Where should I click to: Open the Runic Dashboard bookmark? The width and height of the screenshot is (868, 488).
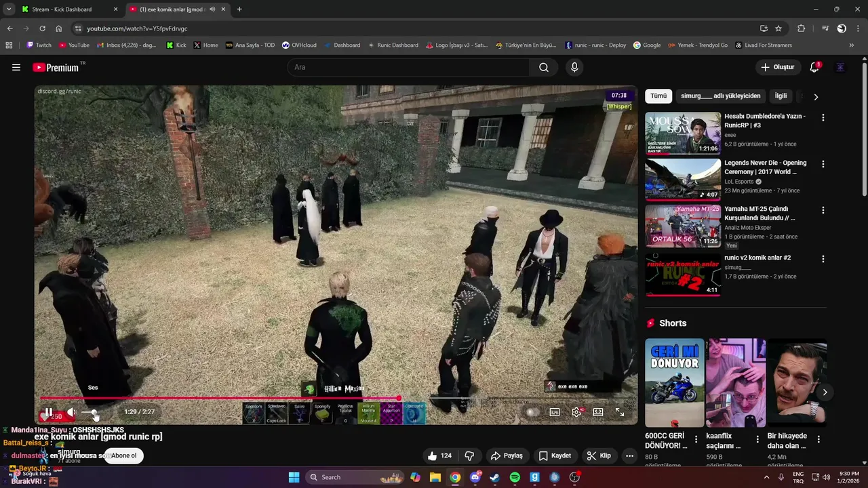[x=393, y=45]
